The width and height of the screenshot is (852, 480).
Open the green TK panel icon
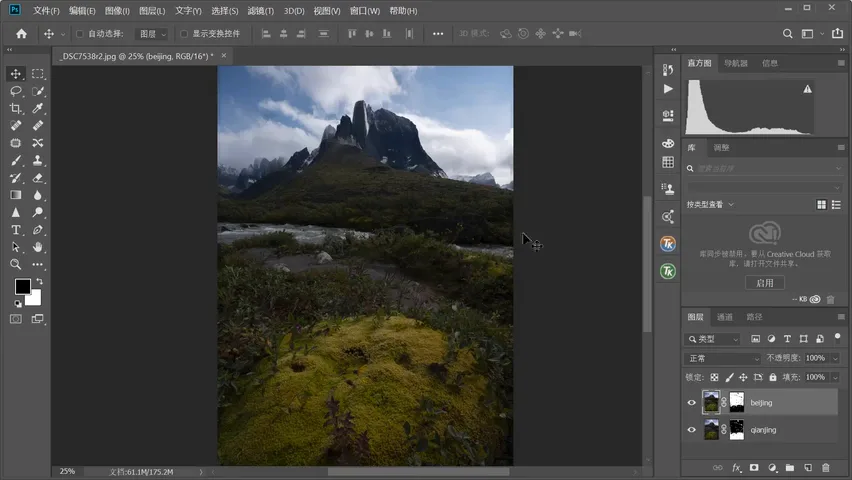668,271
